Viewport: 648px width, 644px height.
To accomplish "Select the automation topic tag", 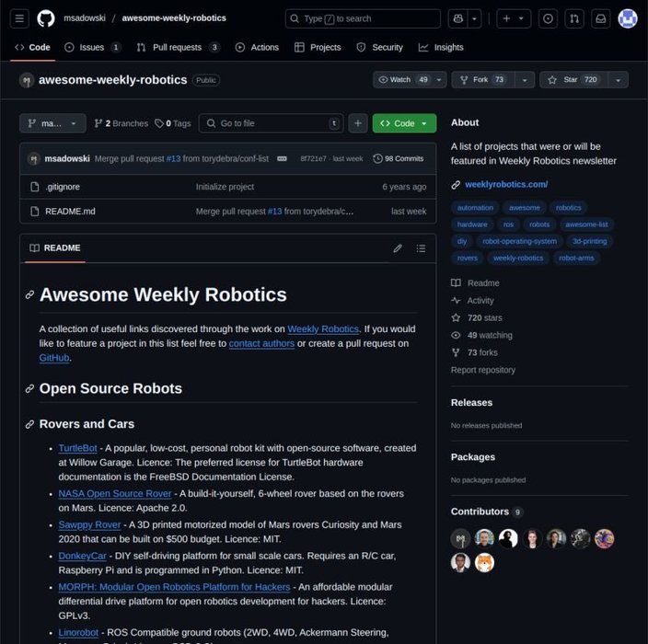I will coord(475,208).
